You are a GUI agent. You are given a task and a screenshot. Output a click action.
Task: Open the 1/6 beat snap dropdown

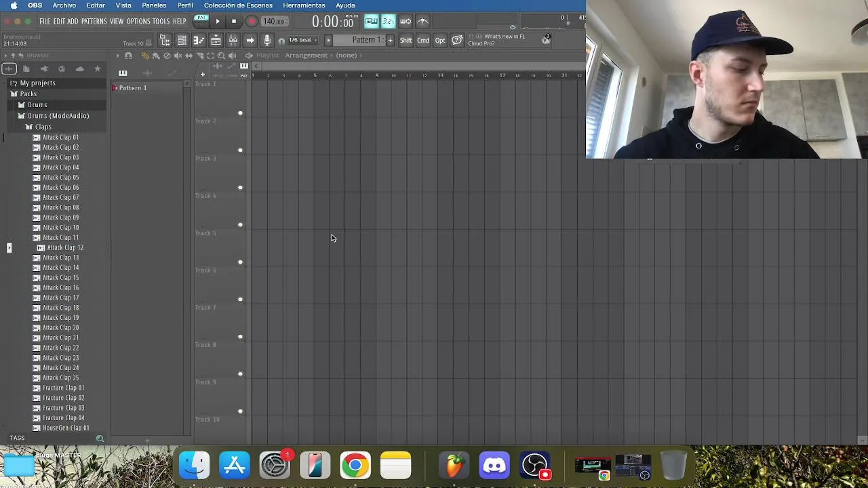302,40
